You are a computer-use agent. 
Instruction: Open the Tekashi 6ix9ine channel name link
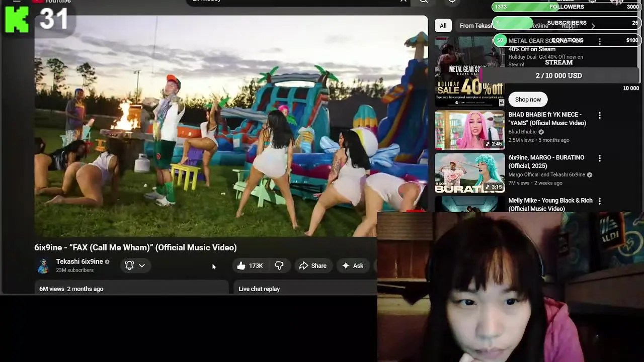(79, 261)
